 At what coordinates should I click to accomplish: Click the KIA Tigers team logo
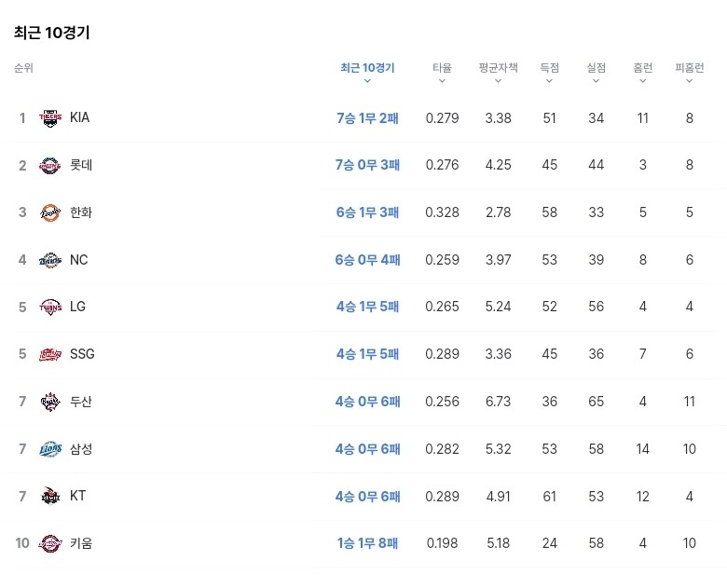[x=49, y=118]
